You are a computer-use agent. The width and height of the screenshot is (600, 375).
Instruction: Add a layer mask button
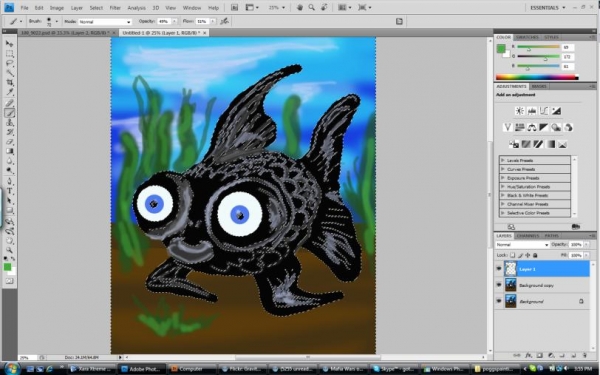(x=540, y=355)
